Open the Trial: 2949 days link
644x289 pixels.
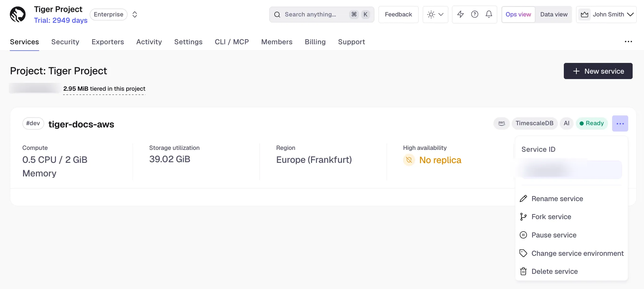(61, 20)
